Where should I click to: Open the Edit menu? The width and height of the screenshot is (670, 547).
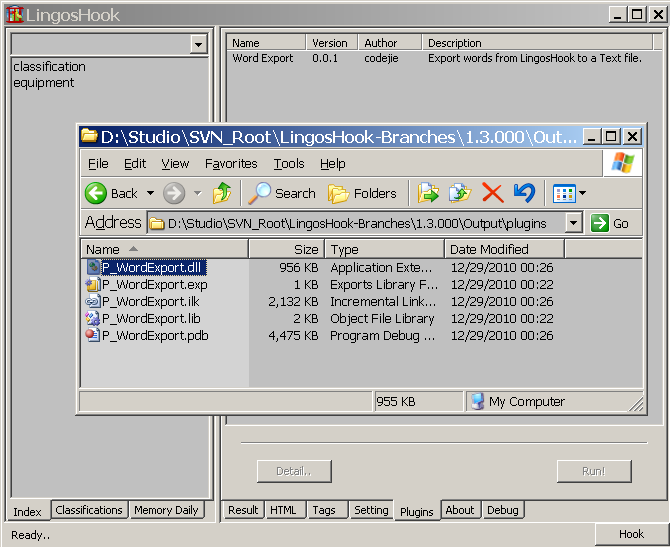pyautogui.click(x=135, y=164)
